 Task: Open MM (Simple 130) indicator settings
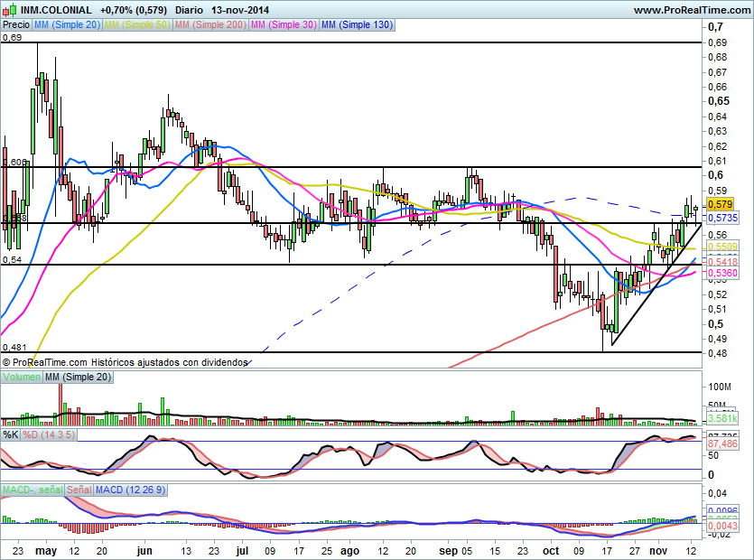(357, 25)
